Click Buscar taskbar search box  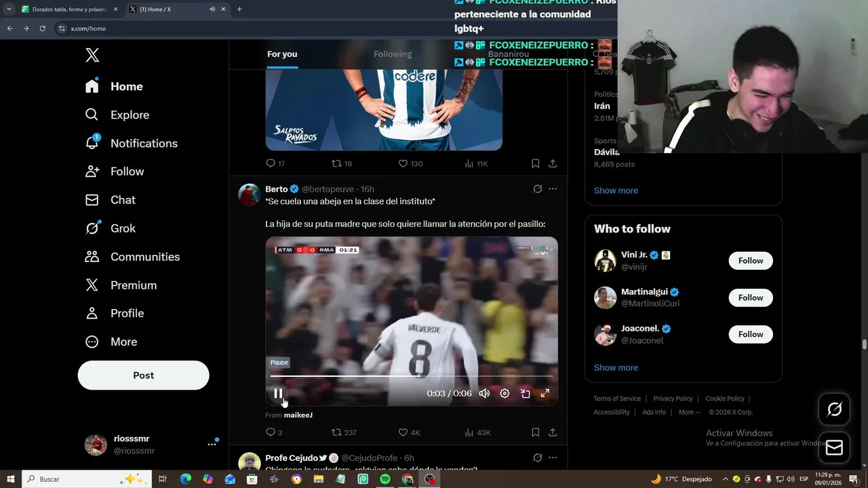tap(88, 479)
